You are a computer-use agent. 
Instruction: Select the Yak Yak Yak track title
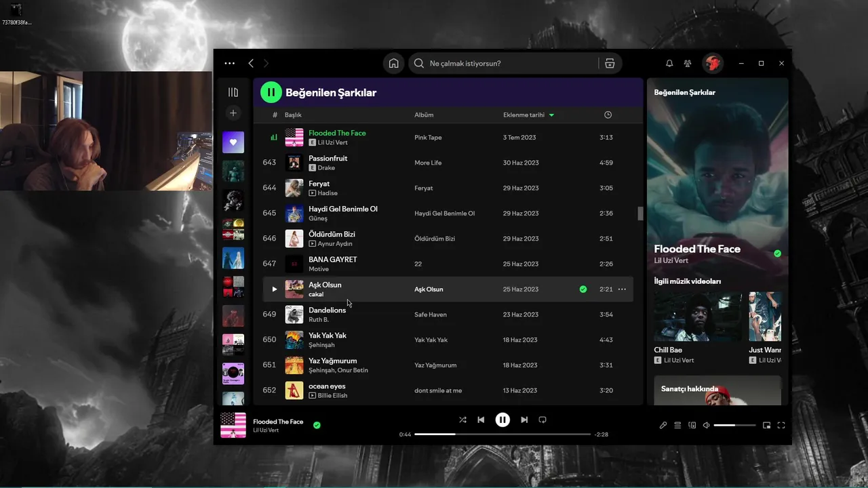328,335
